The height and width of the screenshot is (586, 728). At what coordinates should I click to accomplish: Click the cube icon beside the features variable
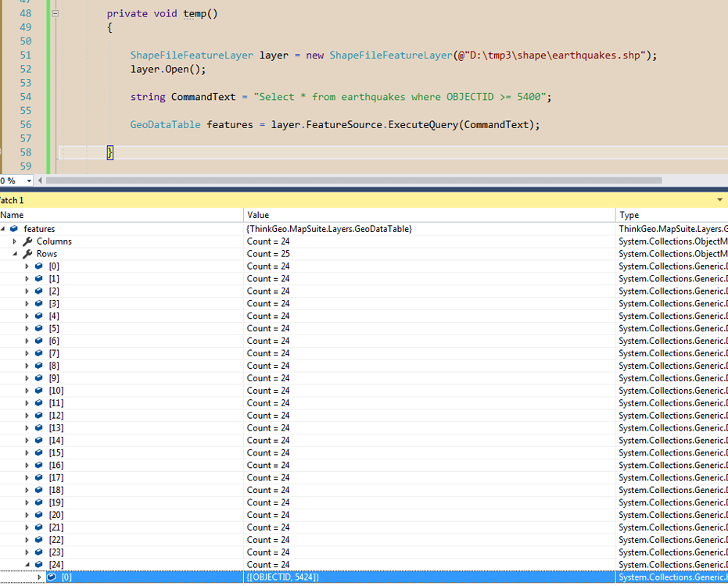14,229
